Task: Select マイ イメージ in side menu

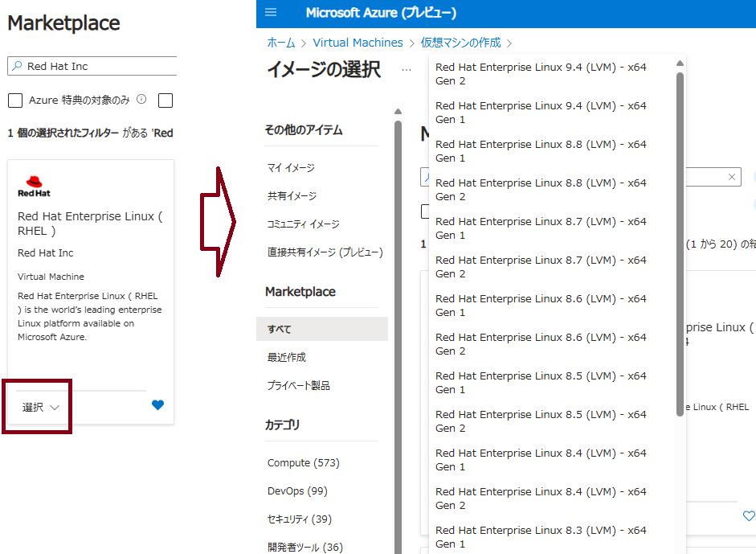Action: coord(291,167)
